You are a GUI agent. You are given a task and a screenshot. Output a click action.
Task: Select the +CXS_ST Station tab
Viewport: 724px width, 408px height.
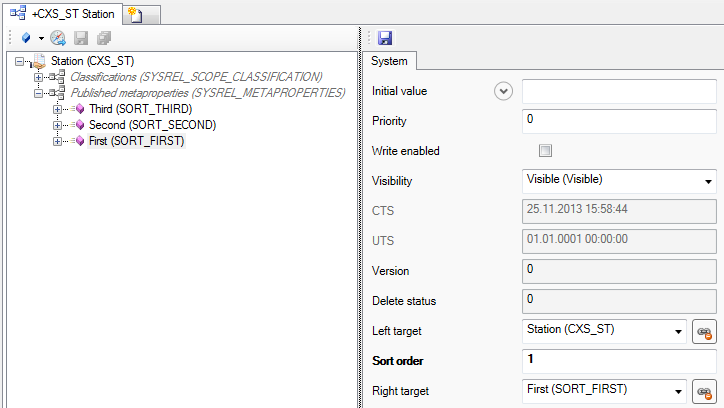[x=66, y=13]
